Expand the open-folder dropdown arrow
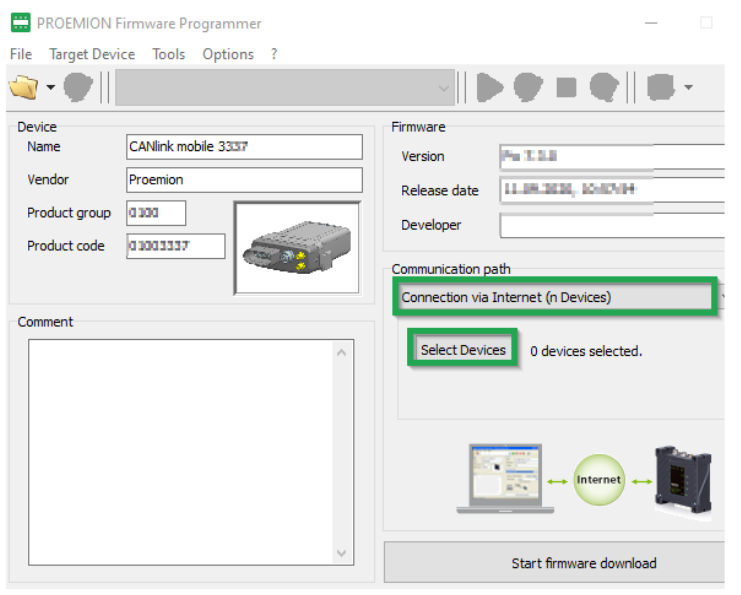Screen dimensions: 741x595 tap(51, 87)
